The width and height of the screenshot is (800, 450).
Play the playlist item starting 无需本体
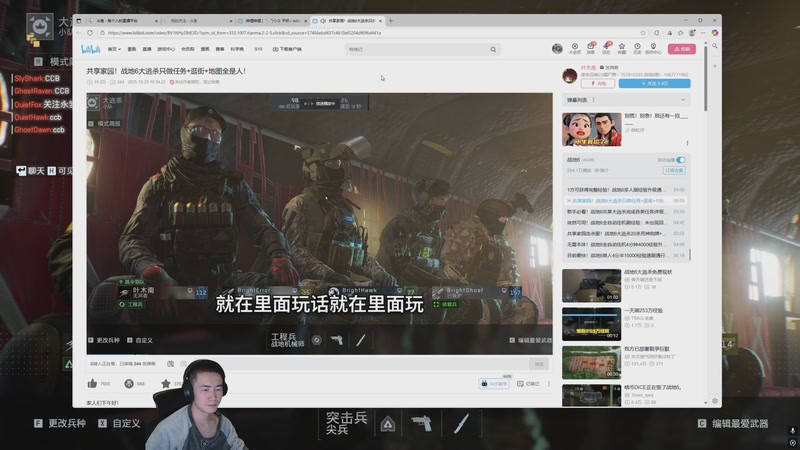point(626,244)
